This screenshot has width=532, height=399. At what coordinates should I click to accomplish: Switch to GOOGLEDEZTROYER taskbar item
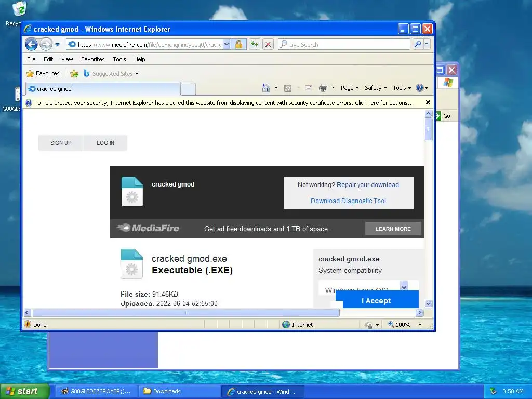pyautogui.click(x=96, y=391)
